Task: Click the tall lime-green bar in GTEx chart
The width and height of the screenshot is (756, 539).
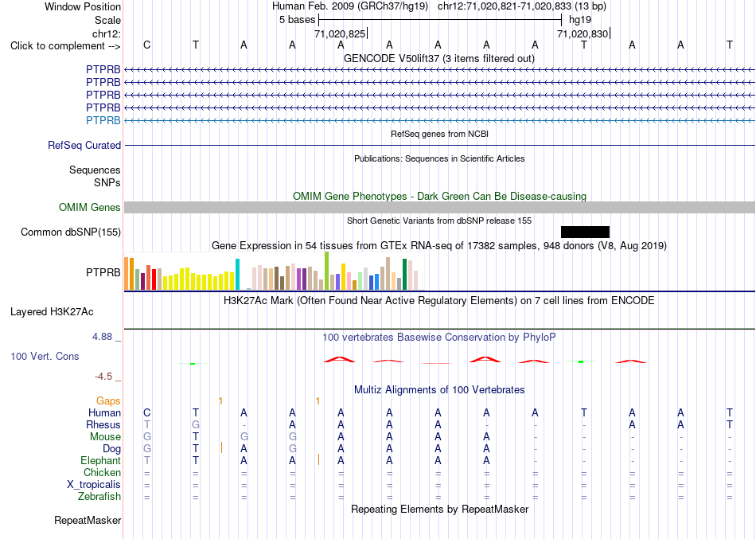Action: click(326, 271)
